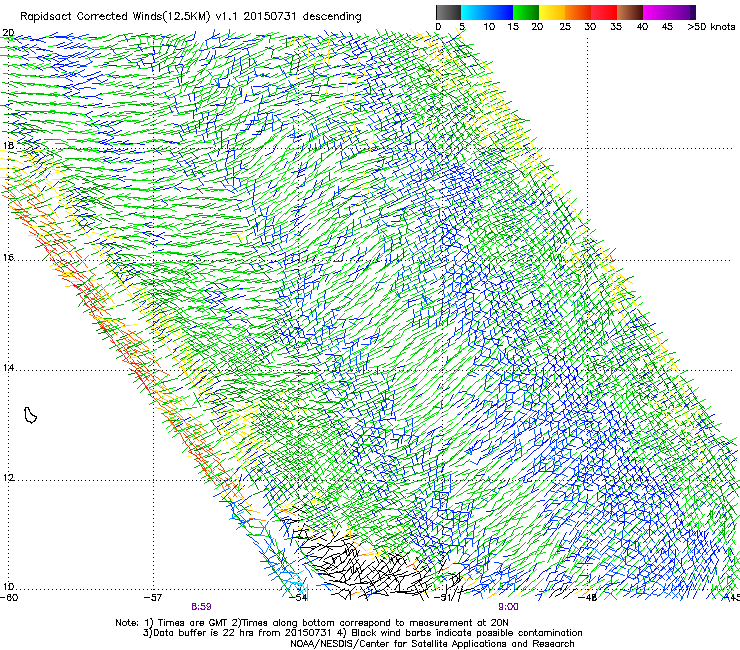Click the longitude label '-48'
The image size is (740, 650).
pyautogui.click(x=588, y=598)
